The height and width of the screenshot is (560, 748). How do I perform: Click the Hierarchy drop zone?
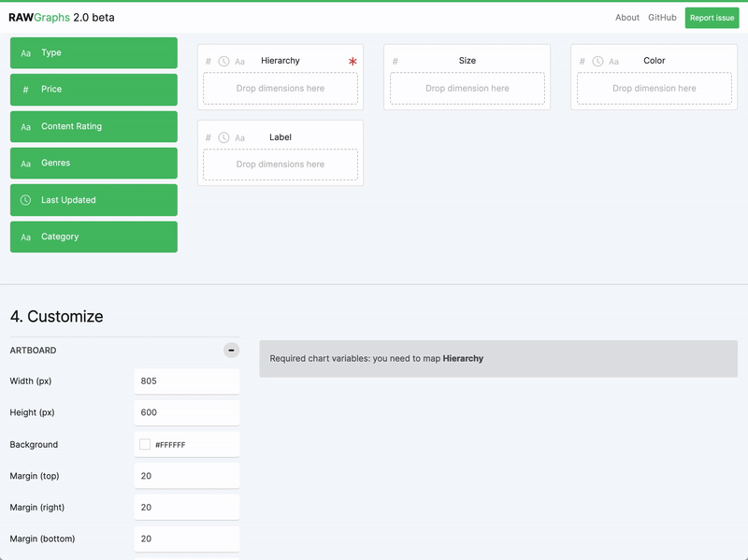click(280, 88)
